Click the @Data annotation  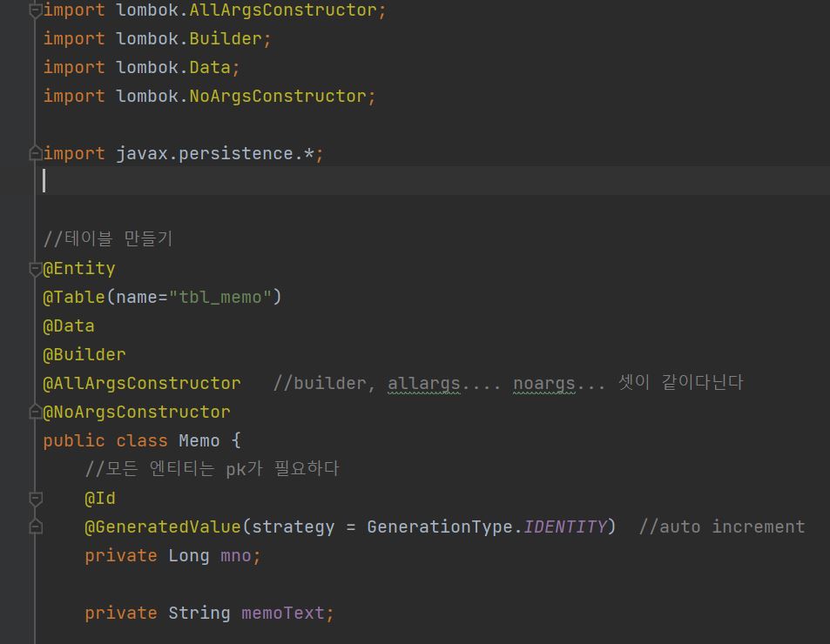[68, 325]
